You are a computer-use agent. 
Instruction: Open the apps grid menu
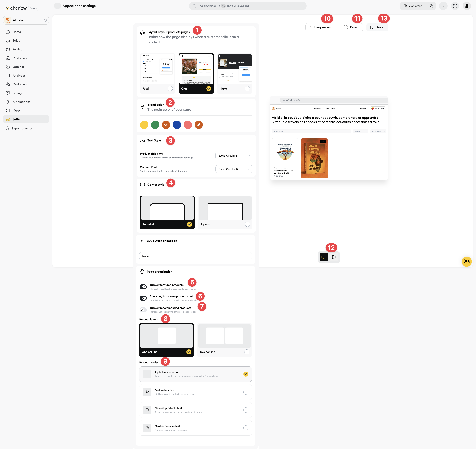click(455, 6)
